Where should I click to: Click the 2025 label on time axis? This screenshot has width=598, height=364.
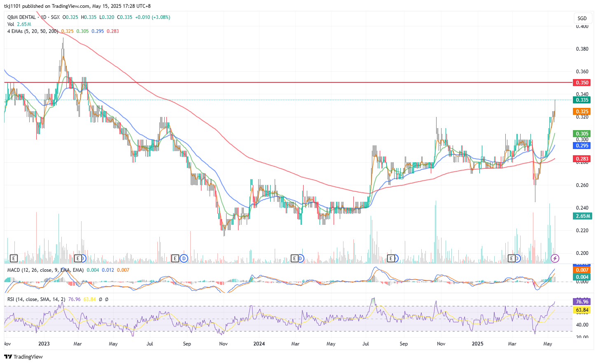tap(477, 343)
